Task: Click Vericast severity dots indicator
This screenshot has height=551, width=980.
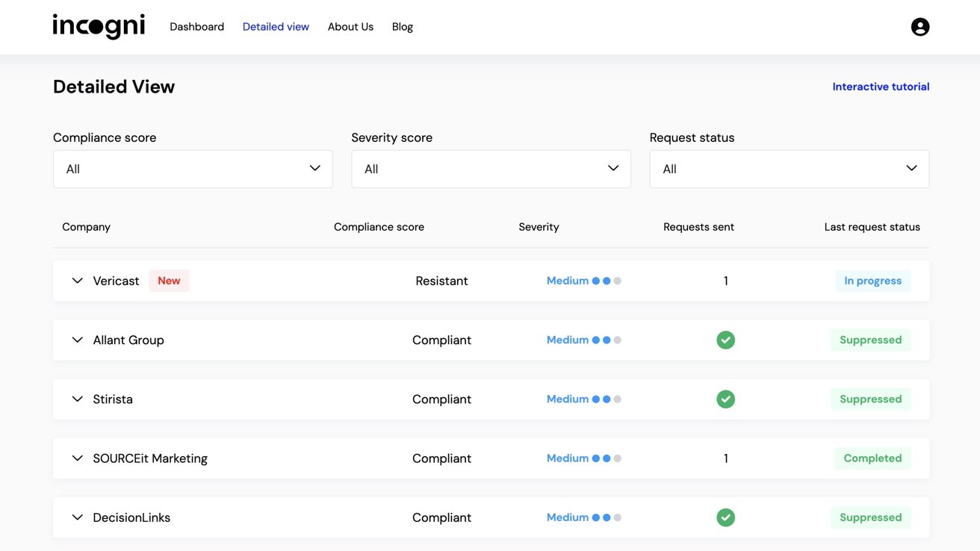Action: tap(607, 281)
